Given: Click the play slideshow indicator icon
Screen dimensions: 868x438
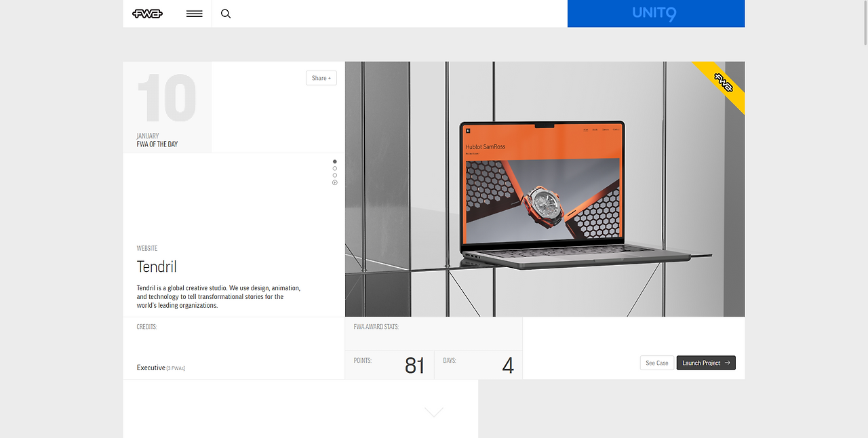Looking at the screenshot, I should pyautogui.click(x=335, y=182).
